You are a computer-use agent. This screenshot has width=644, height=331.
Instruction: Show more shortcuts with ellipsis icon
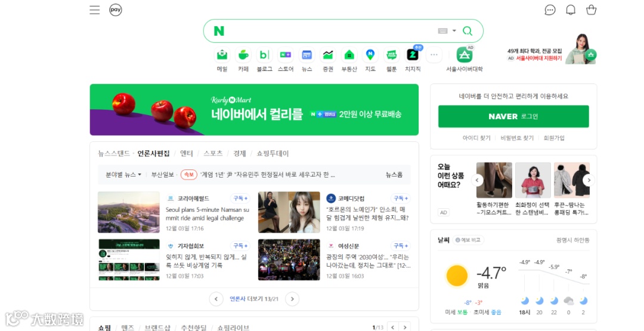click(434, 55)
